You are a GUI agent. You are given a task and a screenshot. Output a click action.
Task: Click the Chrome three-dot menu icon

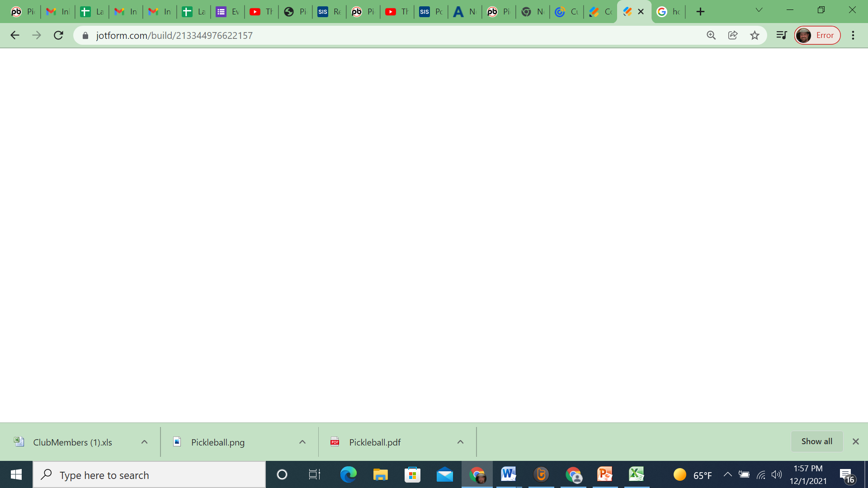click(x=854, y=35)
